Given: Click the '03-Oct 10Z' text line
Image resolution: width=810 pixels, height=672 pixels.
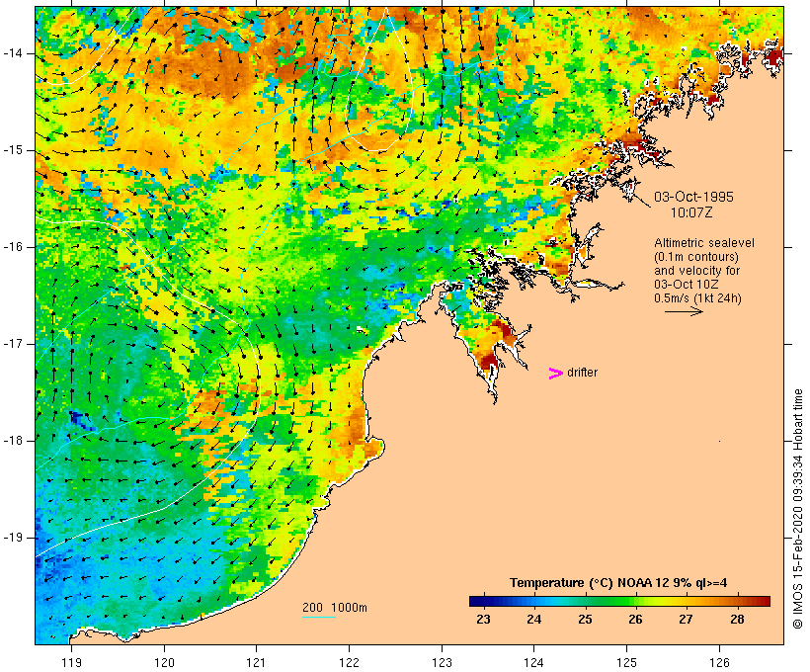Looking at the screenshot, I should (686, 285).
